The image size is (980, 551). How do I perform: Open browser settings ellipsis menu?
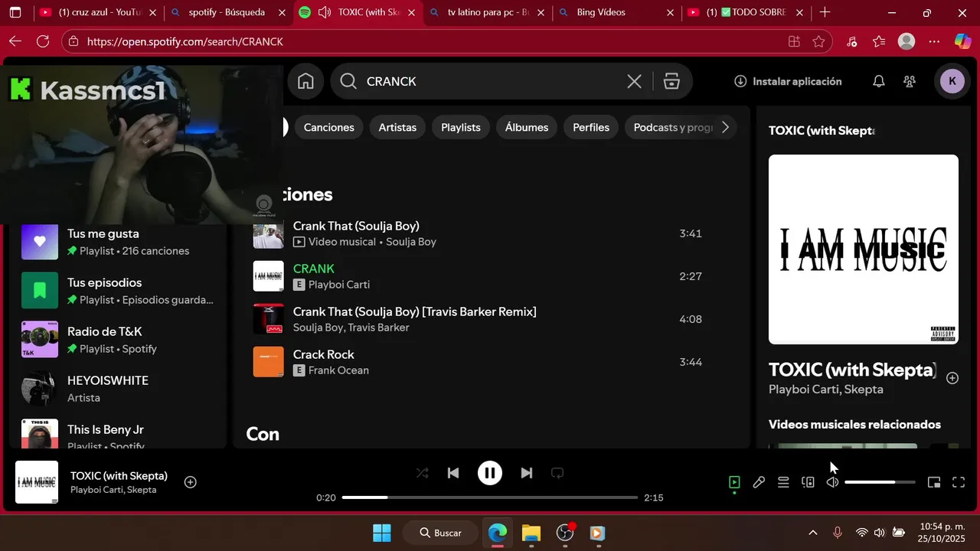(934, 41)
